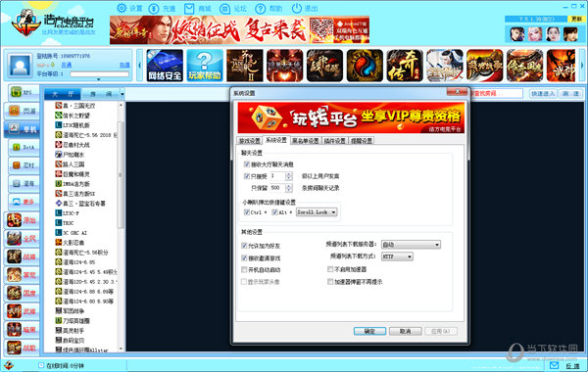Click the 充值 link in user panel
The height and width of the screenshot is (372, 588).
pyautogui.click(x=124, y=66)
